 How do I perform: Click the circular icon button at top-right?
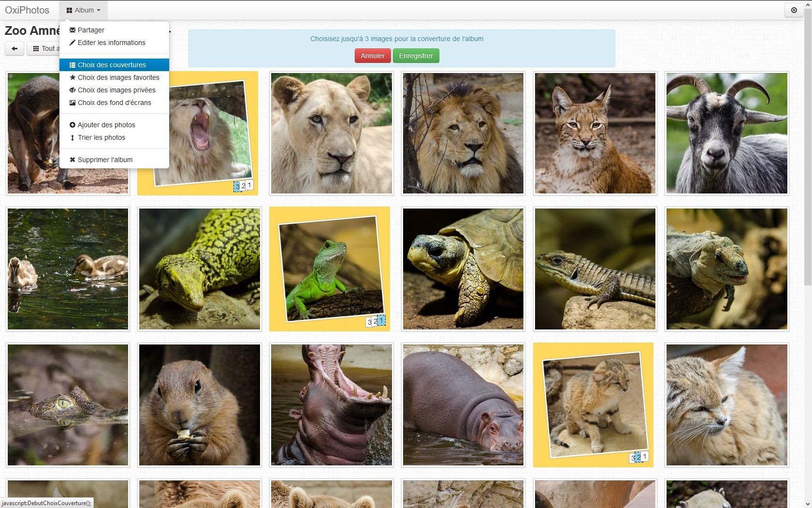(x=794, y=10)
